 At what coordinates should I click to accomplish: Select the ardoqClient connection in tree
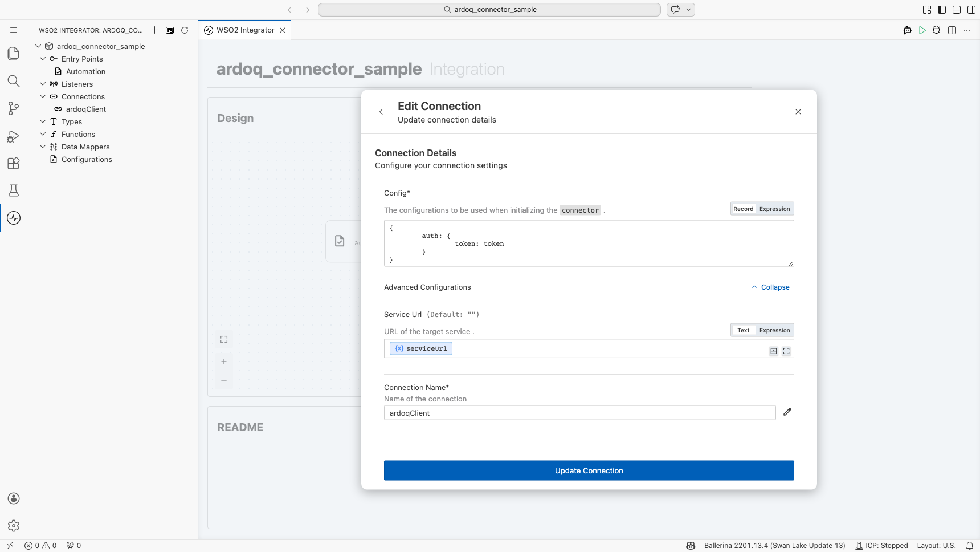click(86, 109)
